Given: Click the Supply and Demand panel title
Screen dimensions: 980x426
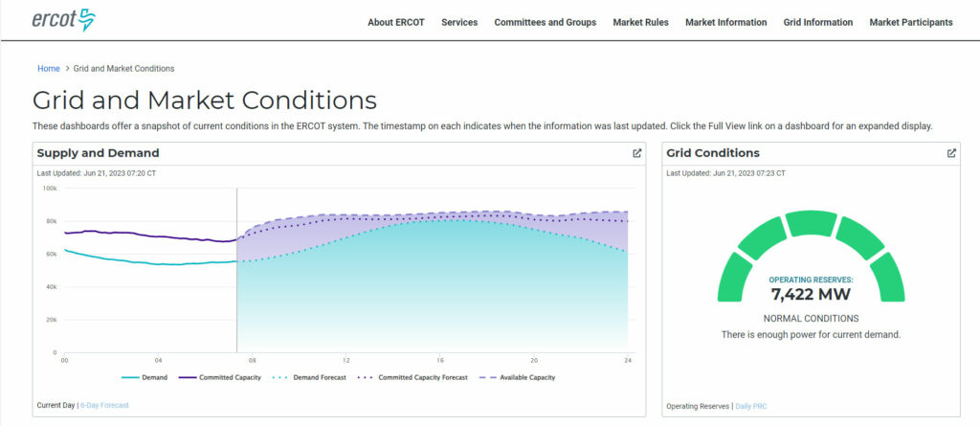Looking at the screenshot, I should click(x=99, y=153).
